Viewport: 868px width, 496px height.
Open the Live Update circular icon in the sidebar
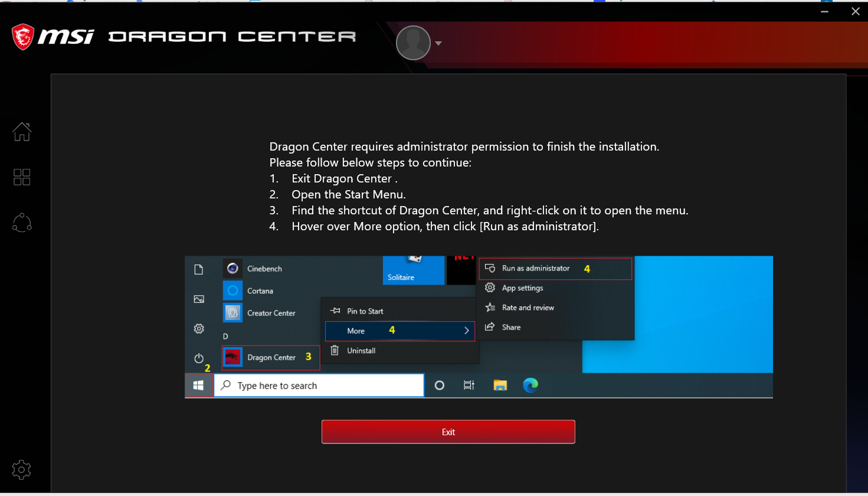click(22, 223)
